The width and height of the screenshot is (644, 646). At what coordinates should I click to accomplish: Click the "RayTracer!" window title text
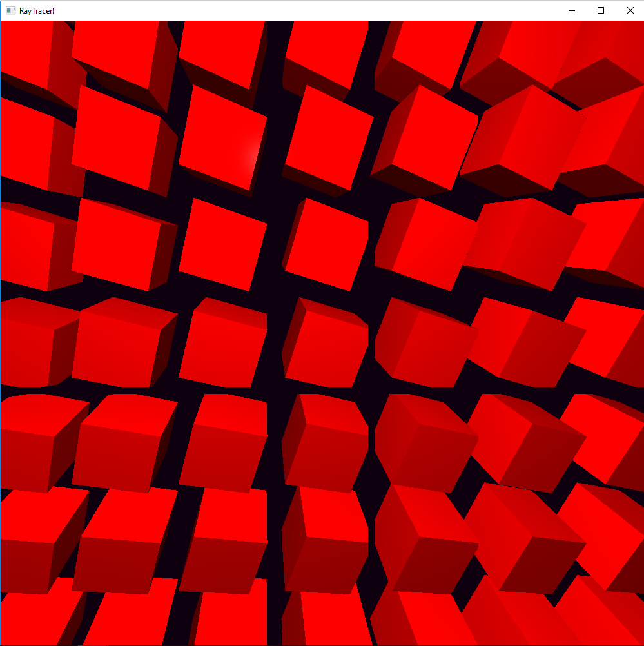click(x=37, y=10)
